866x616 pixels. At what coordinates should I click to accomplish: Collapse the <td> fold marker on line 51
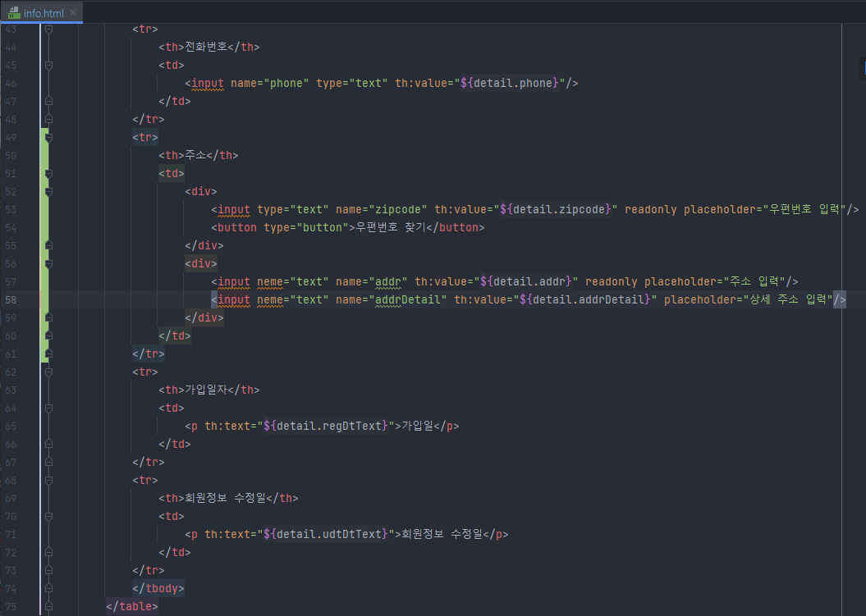48,173
